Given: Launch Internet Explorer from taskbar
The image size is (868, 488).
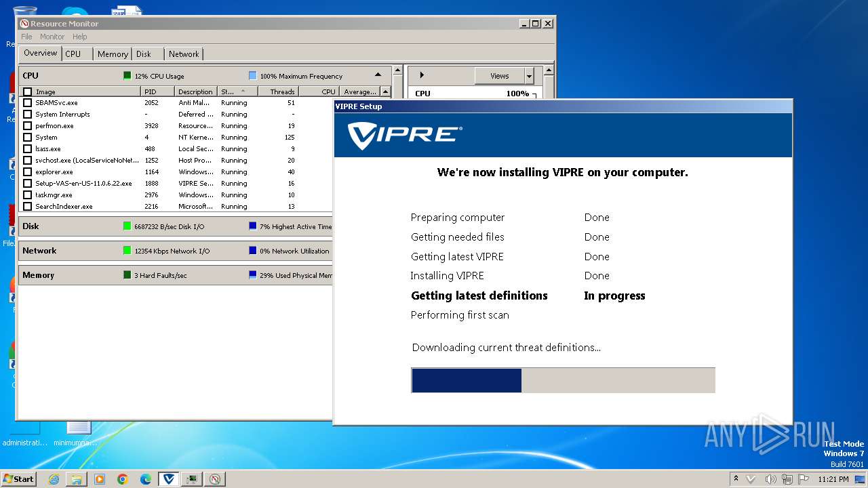Looking at the screenshot, I should click(54, 479).
